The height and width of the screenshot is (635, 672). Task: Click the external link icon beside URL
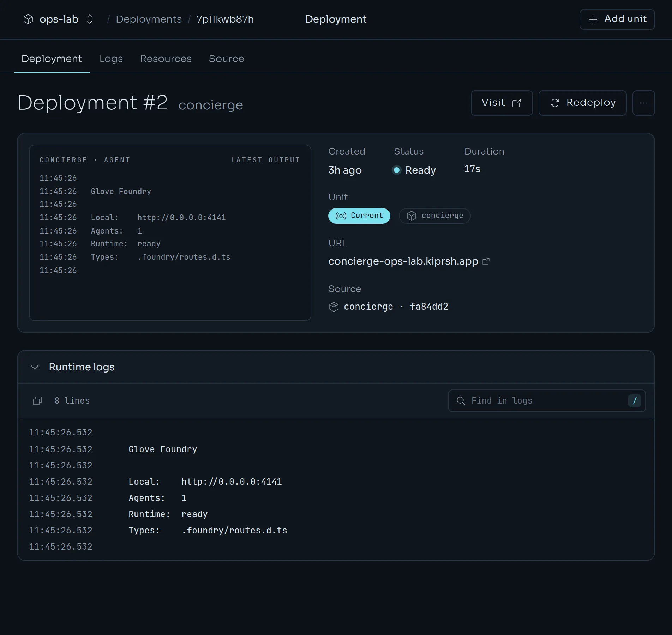click(486, 261)
